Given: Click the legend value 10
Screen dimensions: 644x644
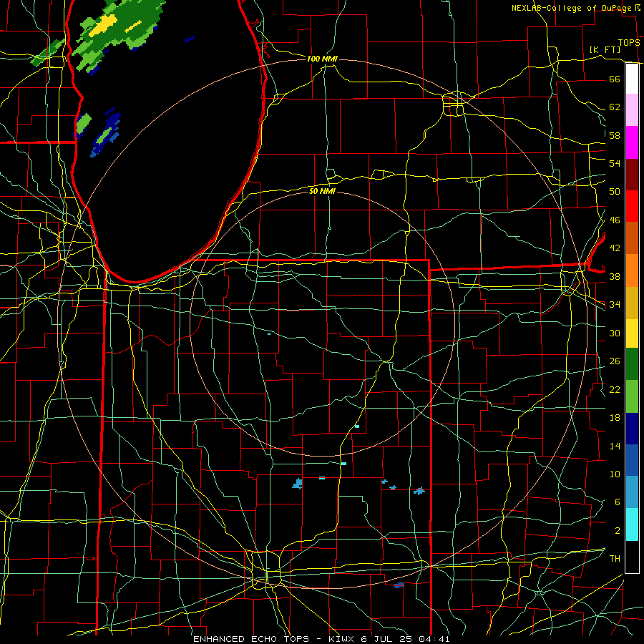Looking at the screenshot, I should pyautogui.click(x=615, y=474).
